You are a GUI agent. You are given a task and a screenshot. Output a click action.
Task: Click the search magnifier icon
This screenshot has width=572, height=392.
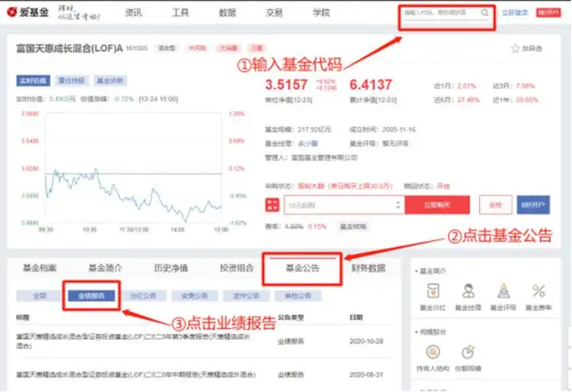click(x=485, y=13)
